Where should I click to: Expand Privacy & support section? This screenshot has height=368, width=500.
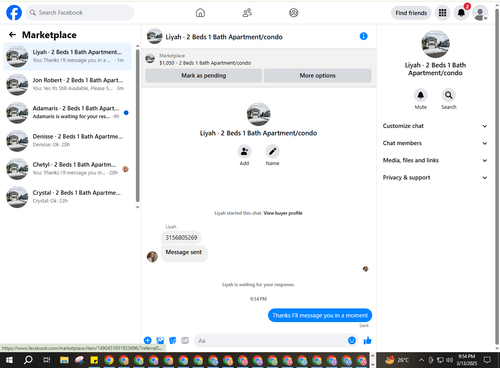(435, 178)
